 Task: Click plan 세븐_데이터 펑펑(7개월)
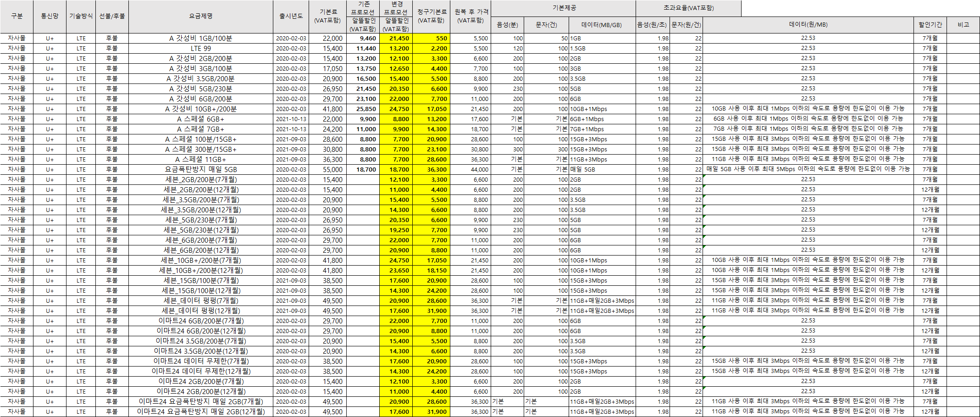[x=201, y=301]
